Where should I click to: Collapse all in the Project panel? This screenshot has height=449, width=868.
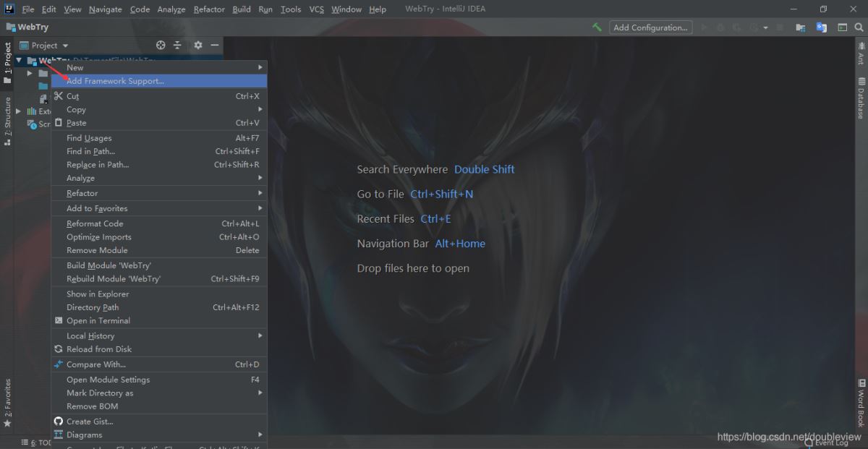tap(178, 45)
